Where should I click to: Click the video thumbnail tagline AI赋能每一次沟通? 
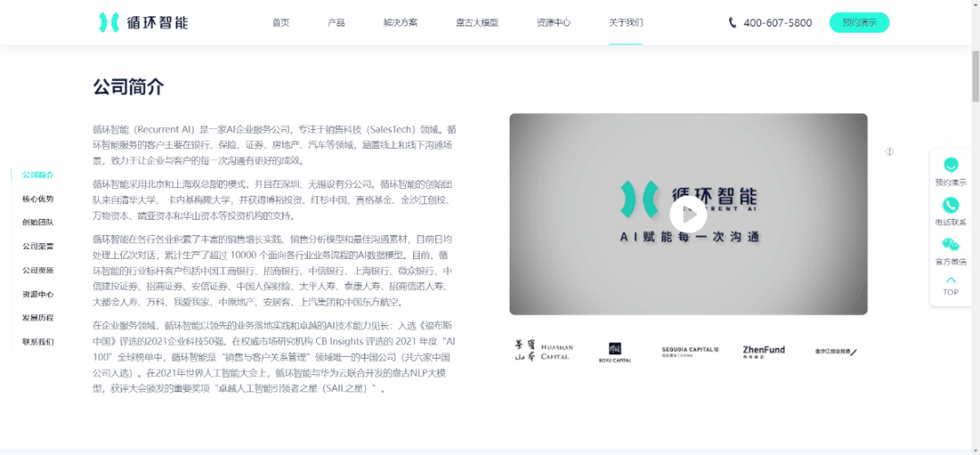[688, 237]
